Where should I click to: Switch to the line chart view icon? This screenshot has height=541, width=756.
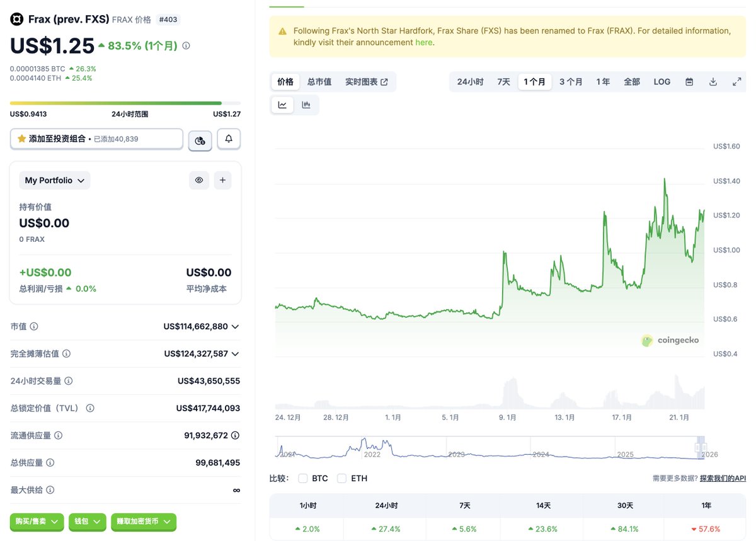point(282,105)
